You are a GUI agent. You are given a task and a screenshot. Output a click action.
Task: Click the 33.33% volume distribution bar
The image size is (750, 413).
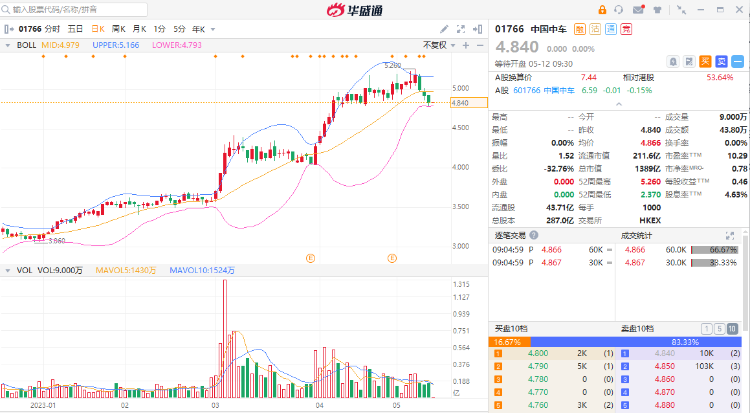click(x=715, y=263)
